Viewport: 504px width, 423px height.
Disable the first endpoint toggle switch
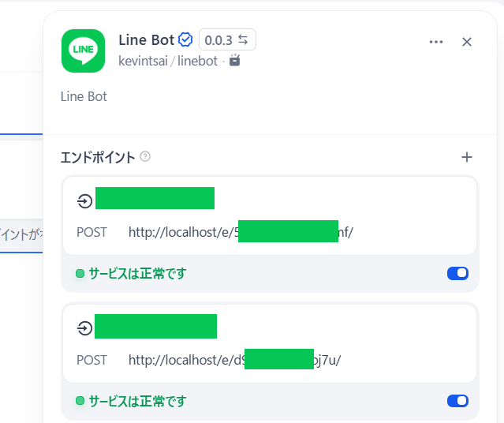tap(457, 273)
